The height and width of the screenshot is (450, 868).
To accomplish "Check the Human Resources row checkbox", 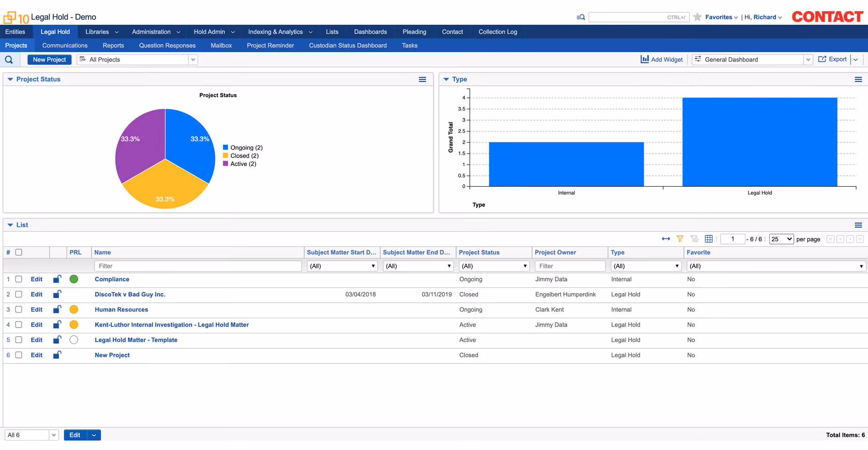I will coord(19,309).
